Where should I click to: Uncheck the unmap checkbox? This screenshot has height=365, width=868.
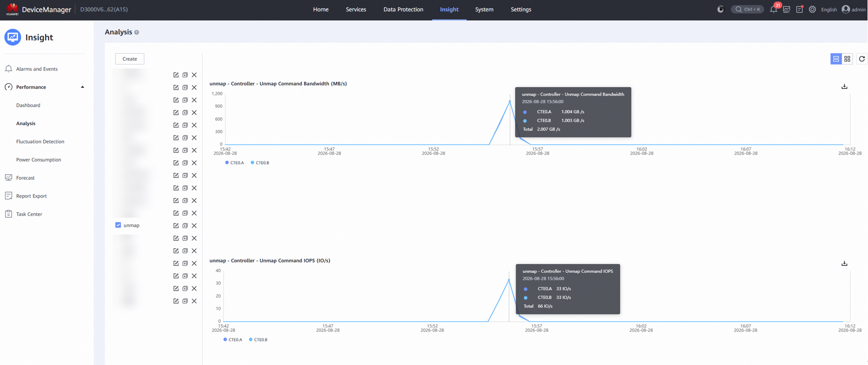coord(118,225)
